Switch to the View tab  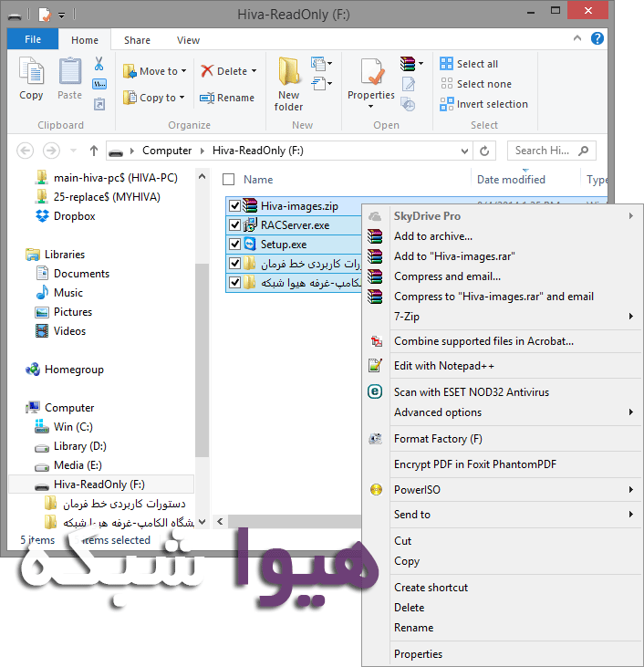(188, 40)
